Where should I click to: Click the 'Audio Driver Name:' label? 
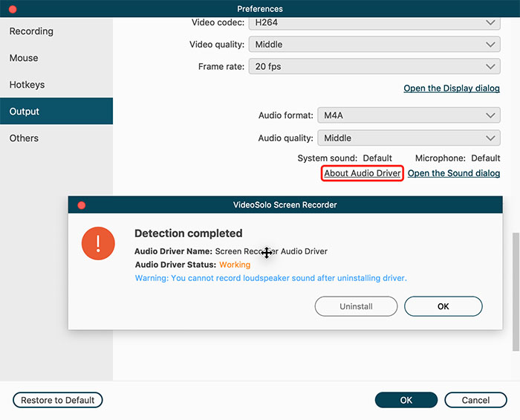point(173,251)
